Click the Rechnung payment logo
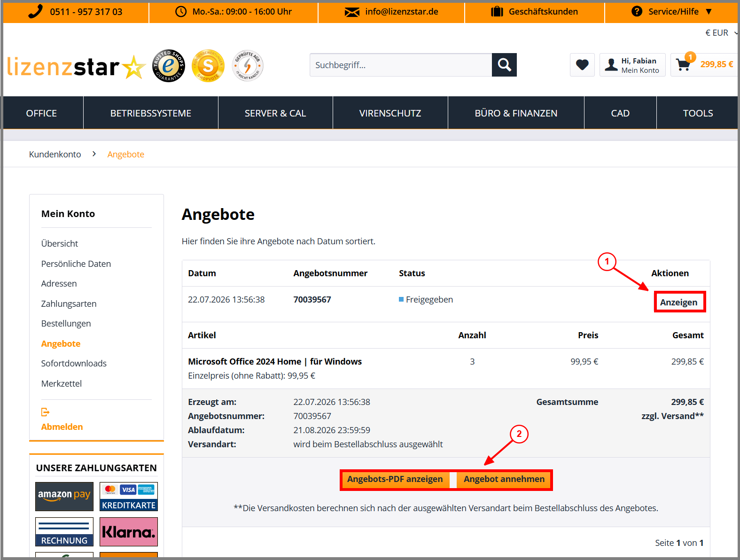740x560 pixels. coord(64,532)
